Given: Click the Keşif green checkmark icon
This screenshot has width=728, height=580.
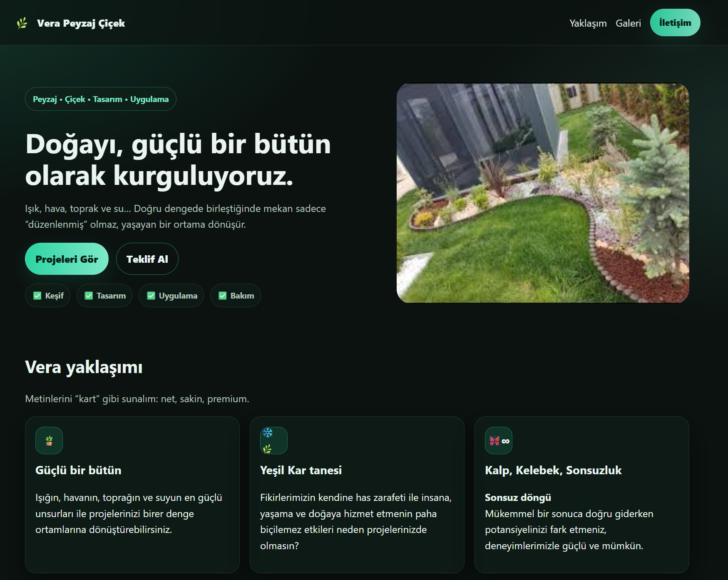Looking at the screenshot, I should [37, 296].
